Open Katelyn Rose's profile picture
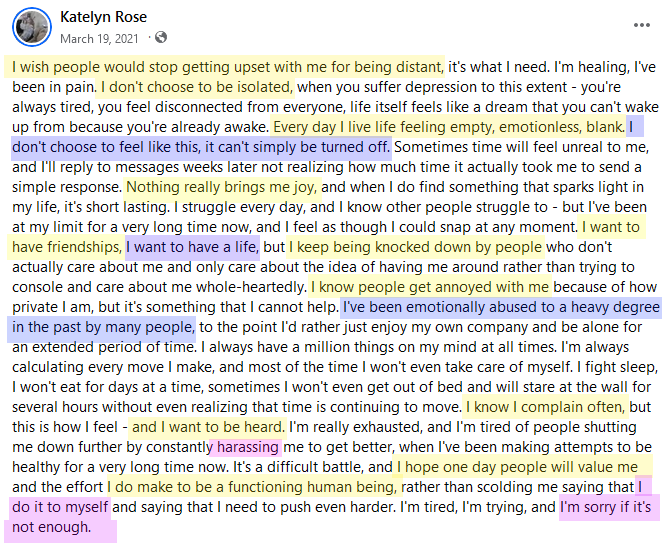The width and height of the screenshot is (669, 543). click(32, 26)
